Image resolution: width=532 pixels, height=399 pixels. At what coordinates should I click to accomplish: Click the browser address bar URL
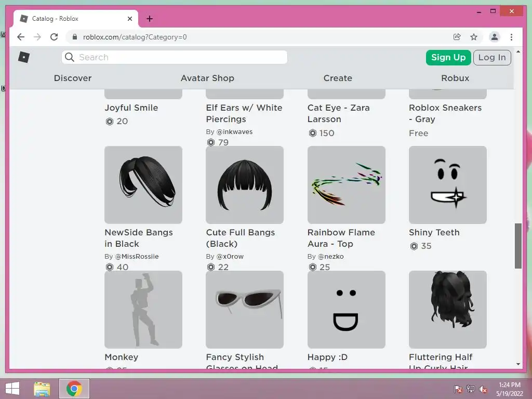tap(135, 37)
